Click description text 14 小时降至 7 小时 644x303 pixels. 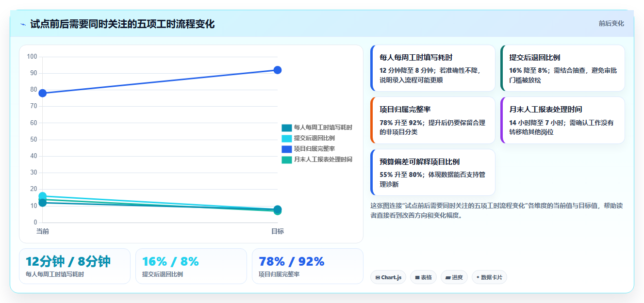pos(537,123)
